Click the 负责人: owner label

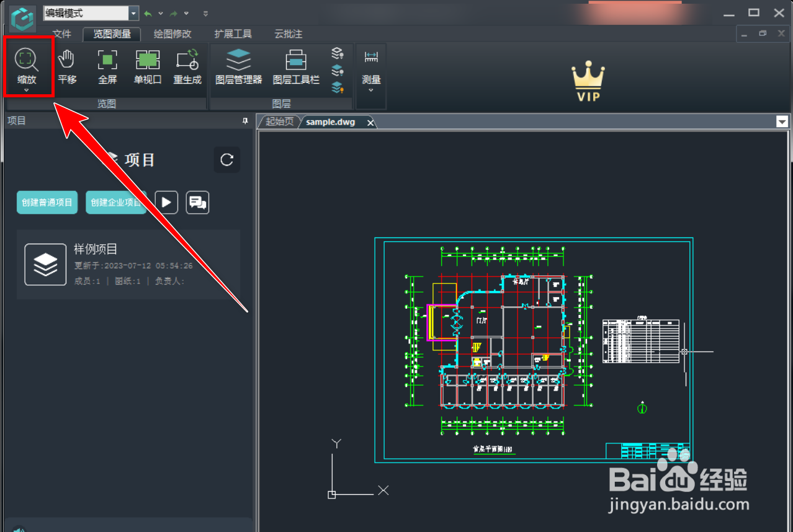pos(169,281)
